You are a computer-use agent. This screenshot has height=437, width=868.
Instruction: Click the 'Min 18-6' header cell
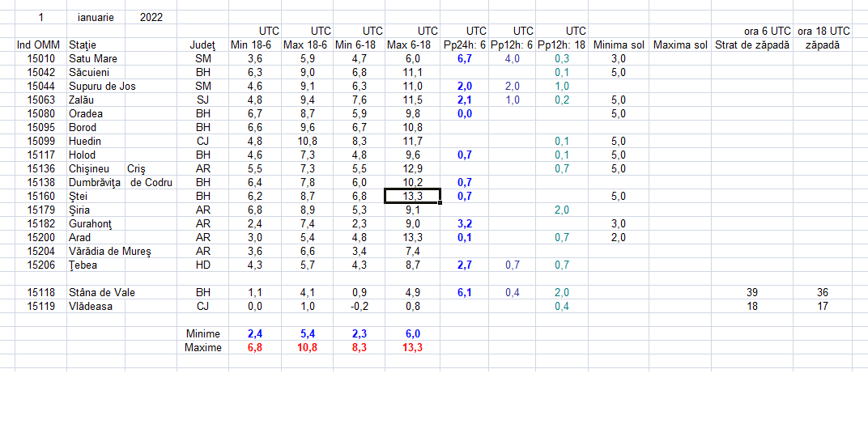(254, 45)
